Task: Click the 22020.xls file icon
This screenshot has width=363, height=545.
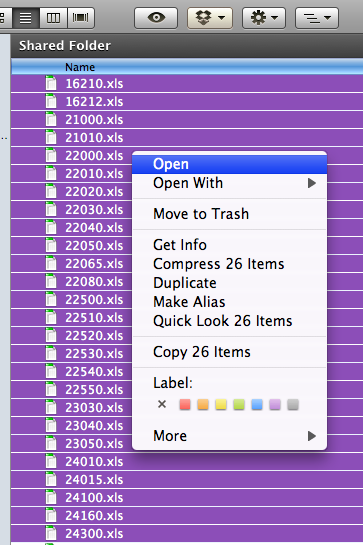Action: click(x=51, y=192)
